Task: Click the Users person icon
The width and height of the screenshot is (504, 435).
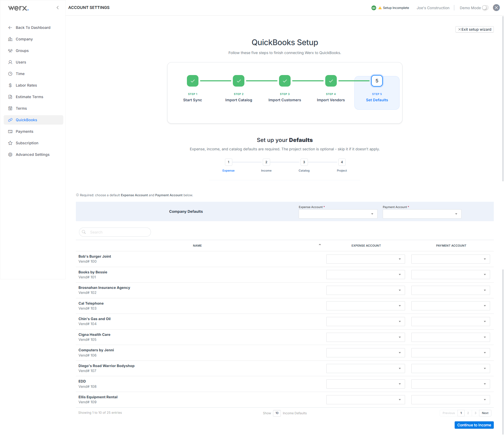Action: click(10, 62)
